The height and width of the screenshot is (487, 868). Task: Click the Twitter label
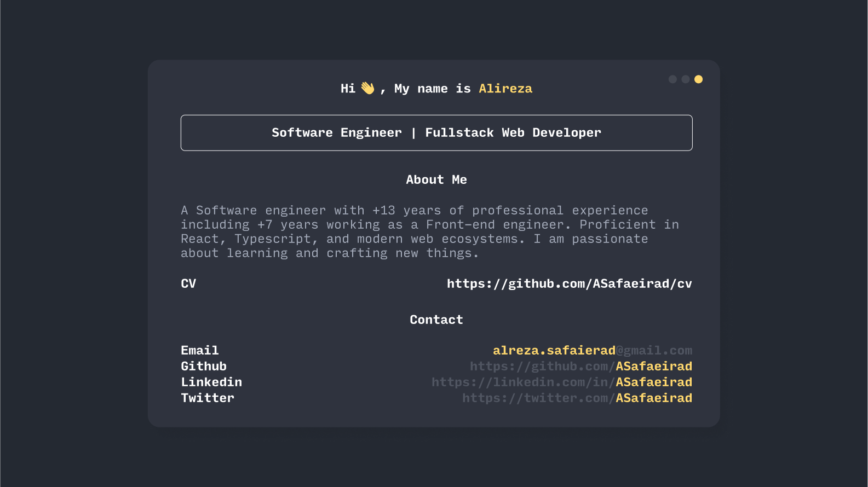click(x=208, y=398)
